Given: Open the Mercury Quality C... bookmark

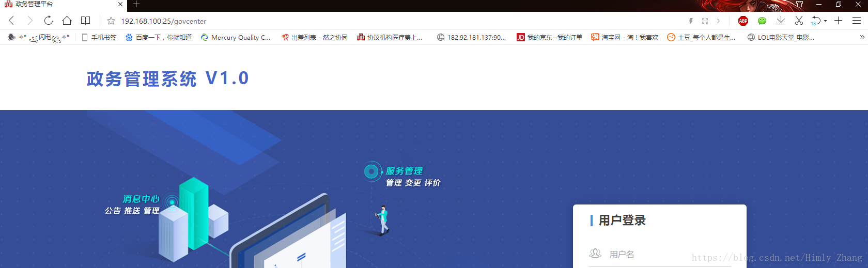Looking at the screenshot, I should coord(236,37).
